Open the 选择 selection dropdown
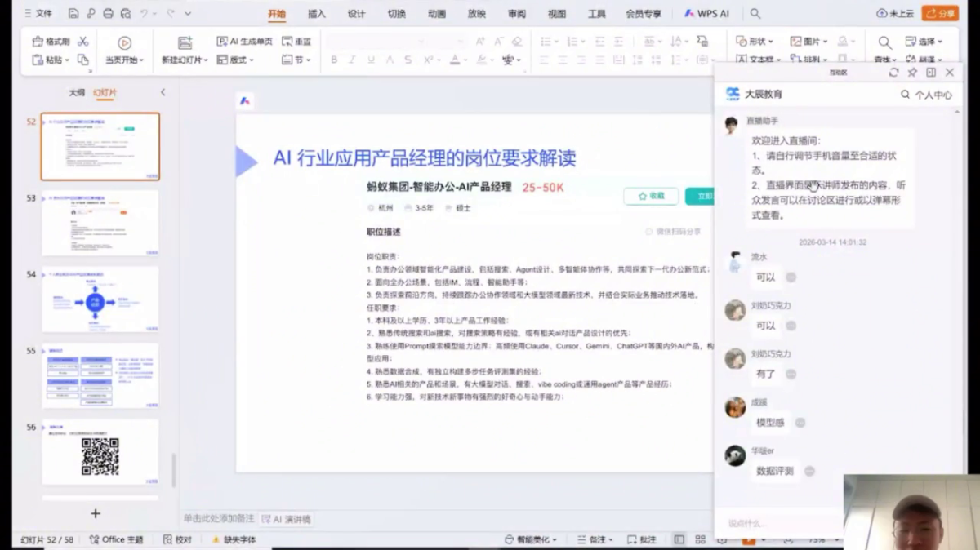Image resolution: width=980 pixels, height=550 pixels. point(924,42)
